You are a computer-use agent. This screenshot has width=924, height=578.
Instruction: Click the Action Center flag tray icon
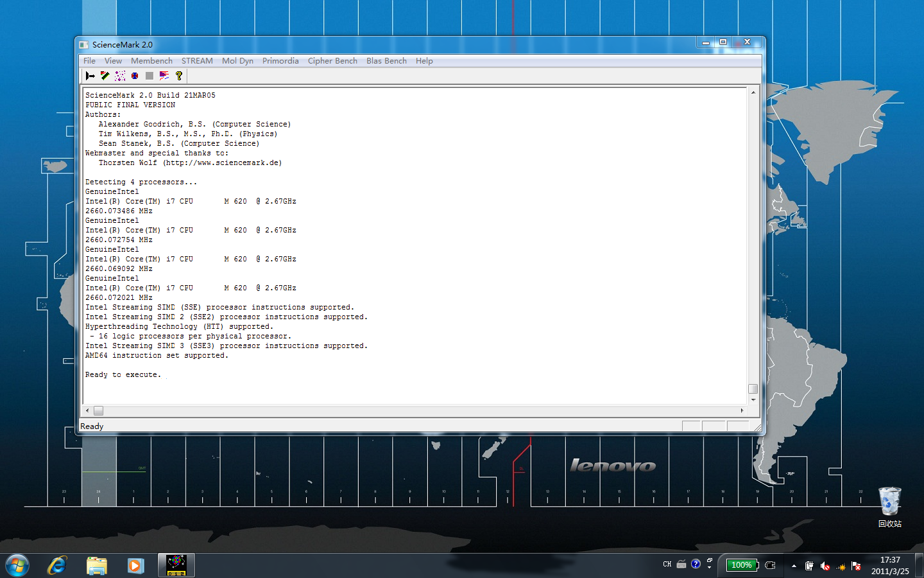click(856, 566)
